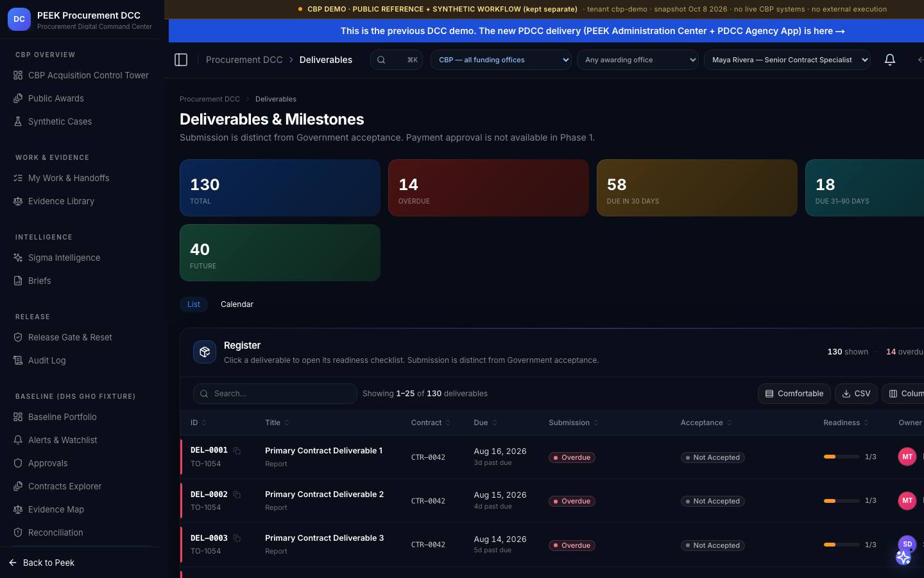
Task: Export the register as CSV
Action: (856, 394)
